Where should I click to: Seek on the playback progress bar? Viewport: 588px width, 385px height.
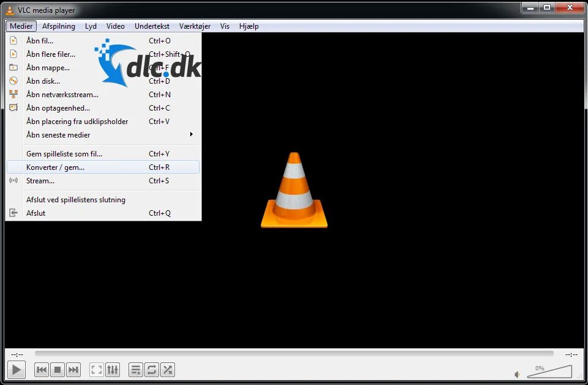294,354
